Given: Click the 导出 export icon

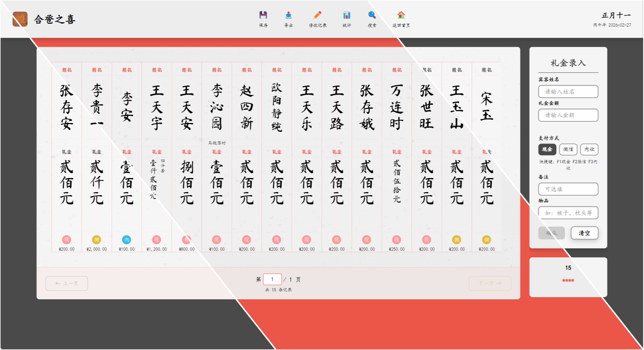Looking at the screenshot, I should coord(288,15).
